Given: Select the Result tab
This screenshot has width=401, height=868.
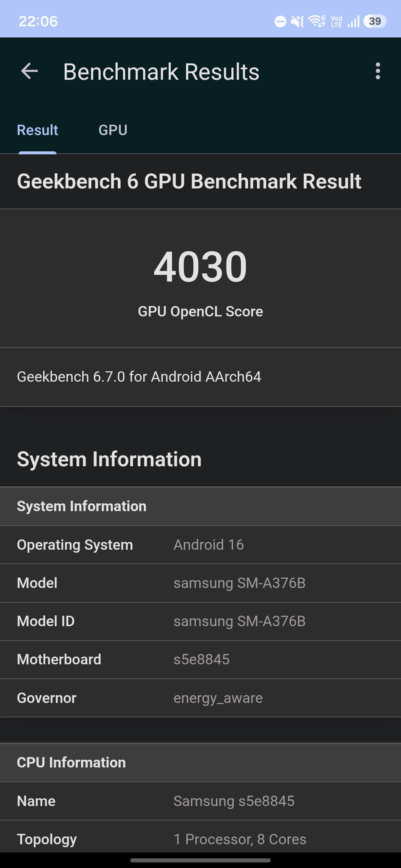Looking at the screenshot, I should [38, 130].
